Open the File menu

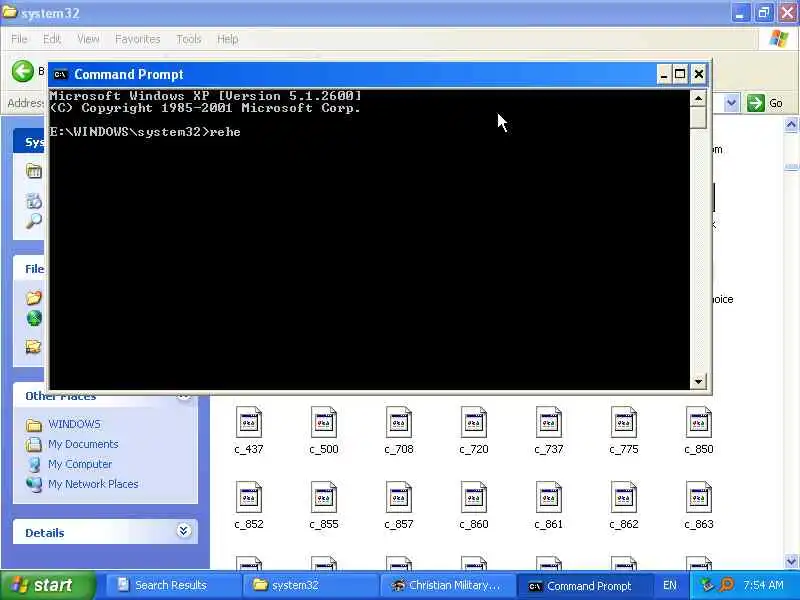(x=19, y=39)
